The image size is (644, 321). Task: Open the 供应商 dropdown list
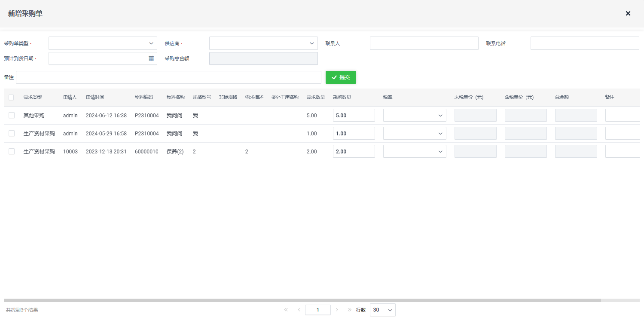263,43
